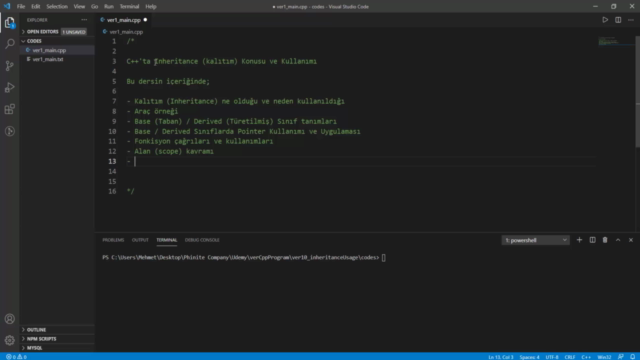This screenshot has width=640, height=360.
Task: Open the Go menu
Action: coord(94,7)
